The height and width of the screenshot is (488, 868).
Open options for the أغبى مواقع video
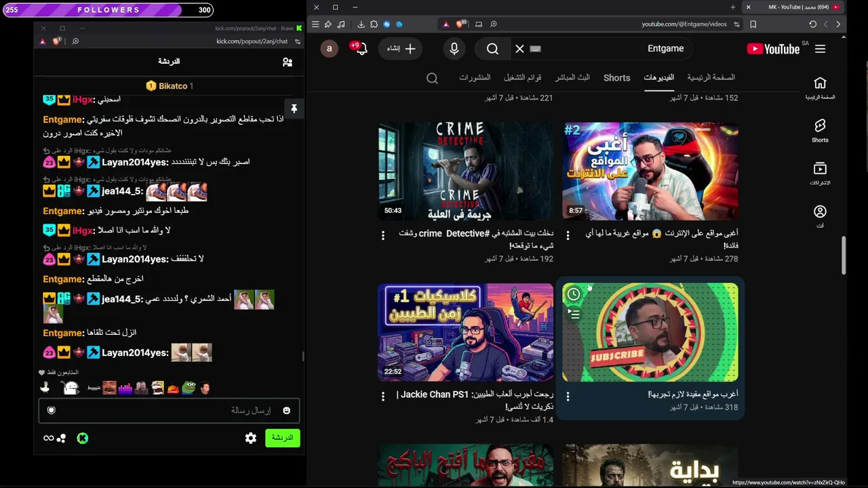click(x=568, y=235)
